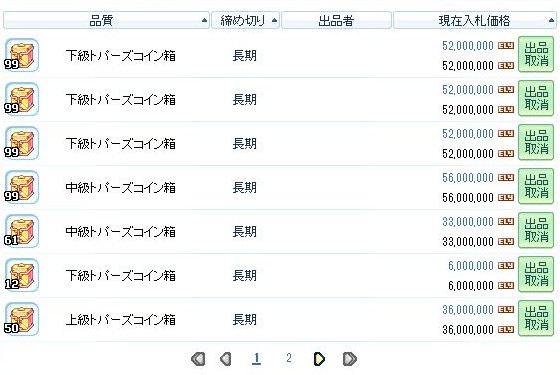Click the 上級トパーズコイン箱 item name

click(x=121, y=320)
